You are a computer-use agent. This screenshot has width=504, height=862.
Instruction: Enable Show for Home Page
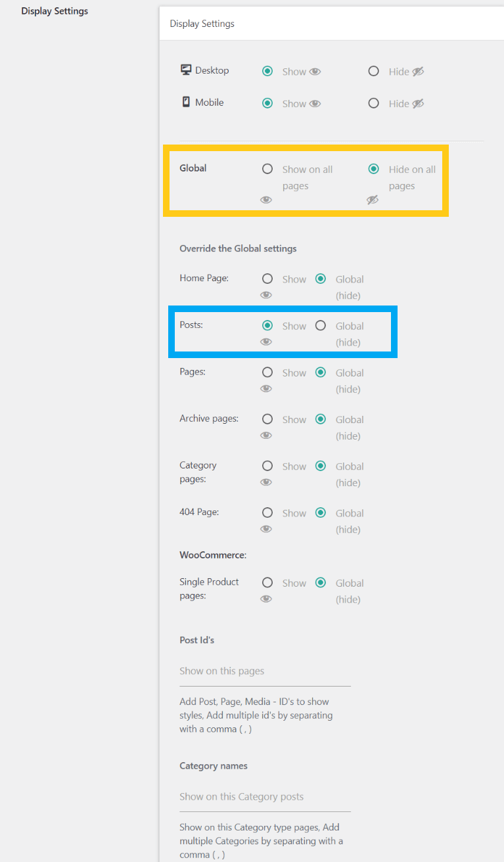[x=267, y=279]
